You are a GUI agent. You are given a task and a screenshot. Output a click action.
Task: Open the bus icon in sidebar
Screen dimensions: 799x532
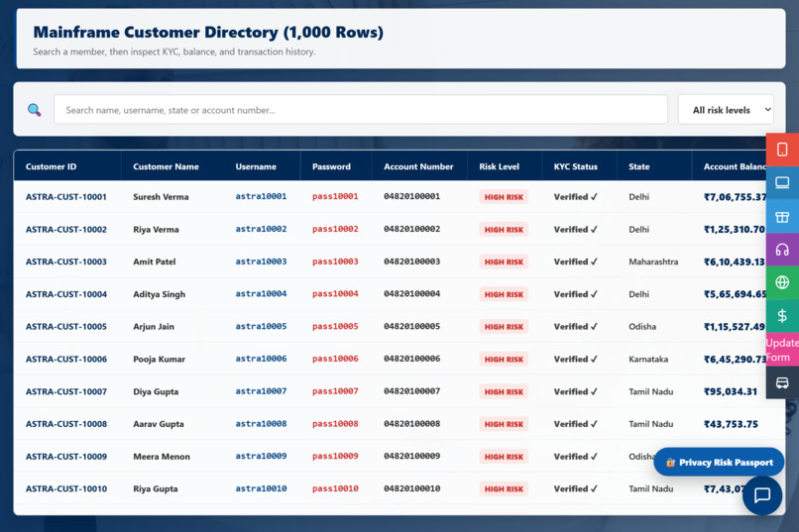[x=782, y=382]
